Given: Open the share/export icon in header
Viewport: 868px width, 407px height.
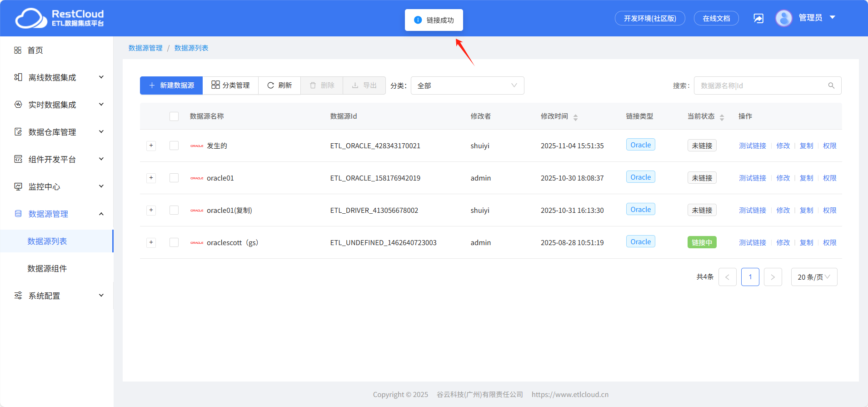Looking at the screenshot, I should coord(758,18).
